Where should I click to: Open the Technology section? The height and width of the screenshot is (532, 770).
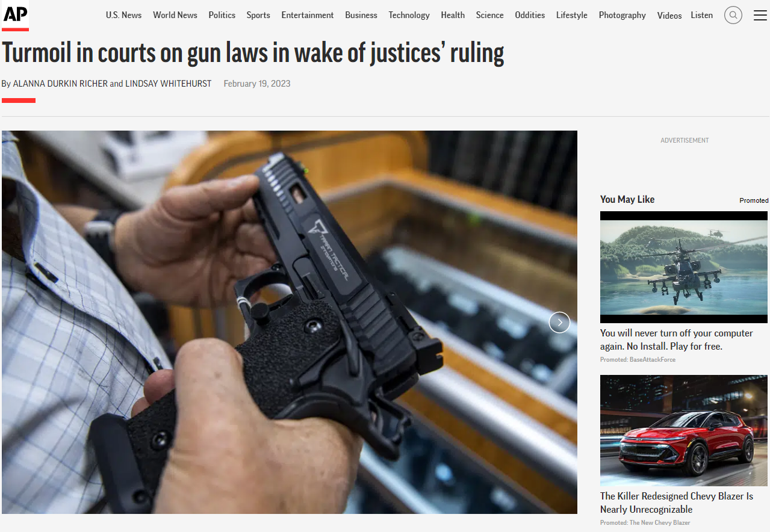[x=409, y=15]
